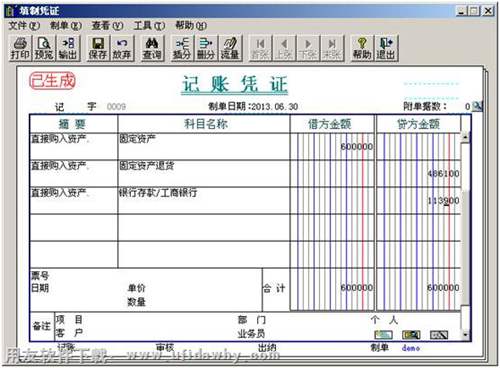Click the 借方金额 column header
The image size is (500, 368).
[x=332, y=124]
